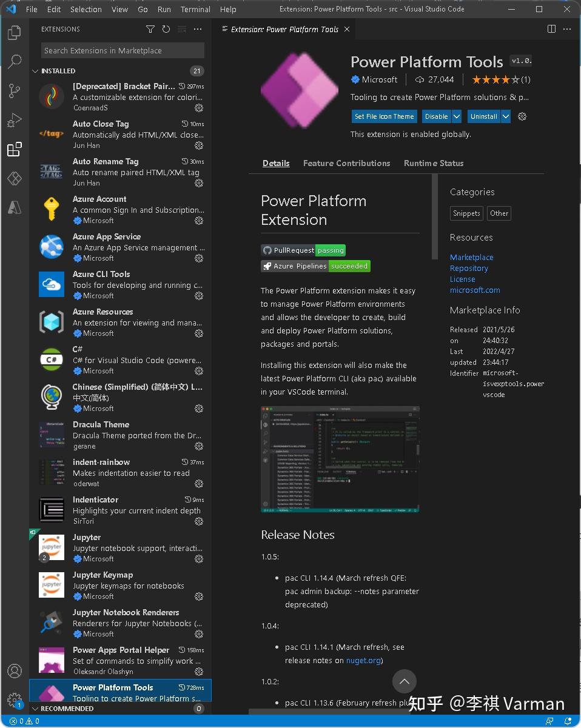Open the microsoft.com resource link

click(x=475, y=290)
